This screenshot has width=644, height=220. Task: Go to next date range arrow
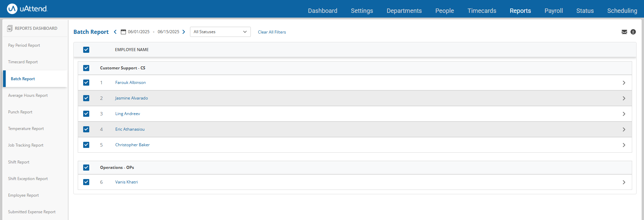point(184,32)
